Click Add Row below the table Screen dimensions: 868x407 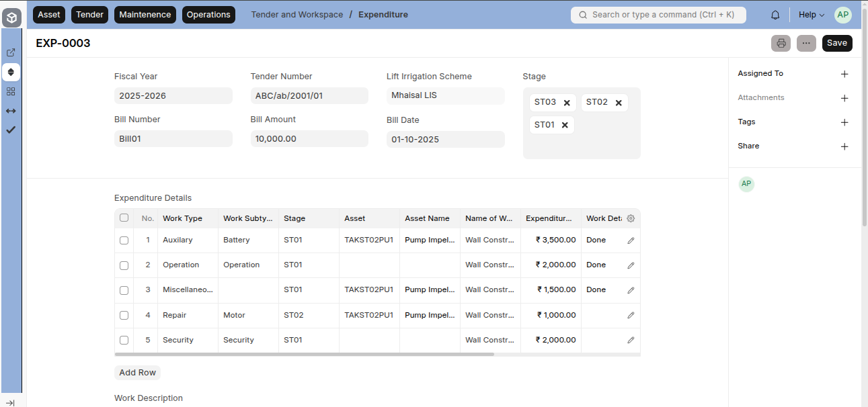click(x=137, y=373)
